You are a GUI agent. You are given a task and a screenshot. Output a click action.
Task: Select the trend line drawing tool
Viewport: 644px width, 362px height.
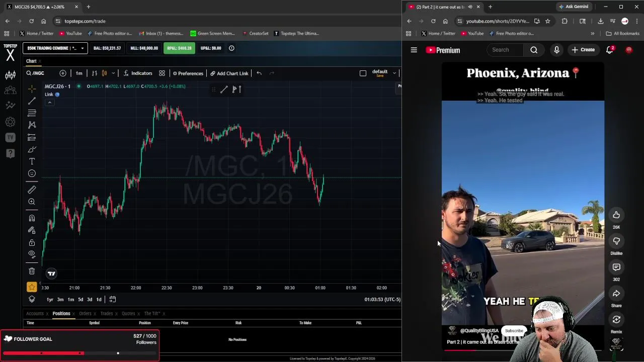32,101
